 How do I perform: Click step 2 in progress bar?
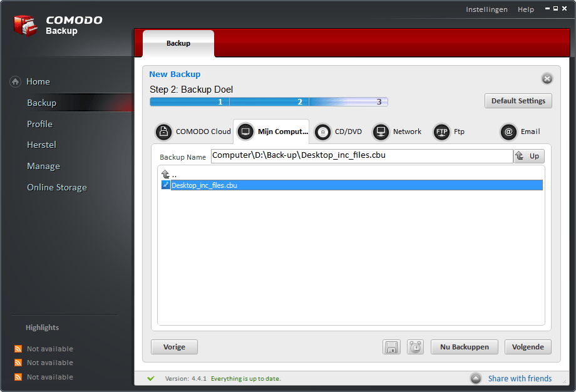269,102
